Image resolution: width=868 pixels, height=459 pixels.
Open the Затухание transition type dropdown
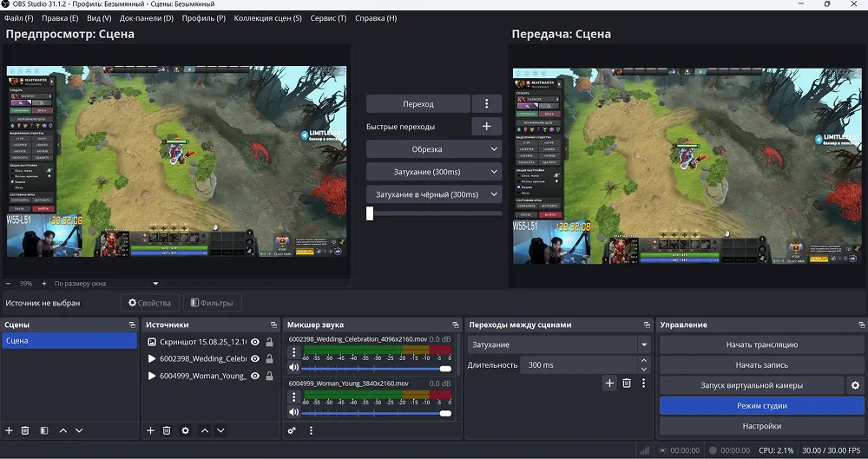point(559,345)
